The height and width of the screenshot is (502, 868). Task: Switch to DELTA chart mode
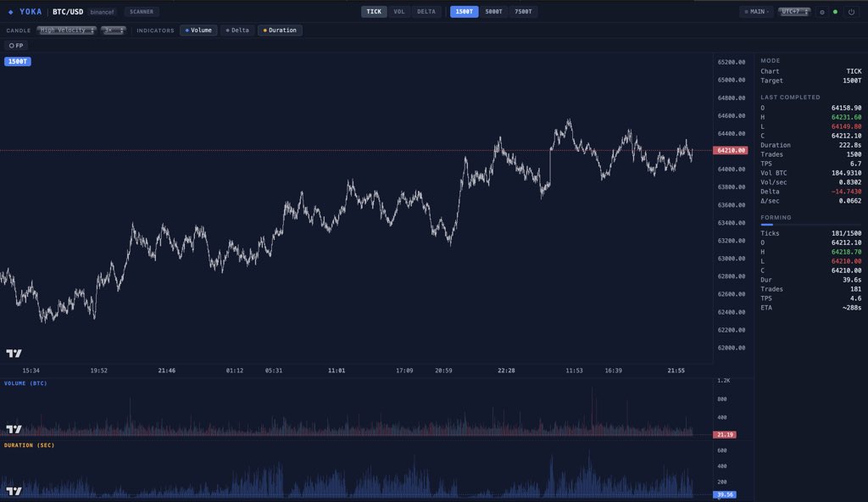point(426,12)
